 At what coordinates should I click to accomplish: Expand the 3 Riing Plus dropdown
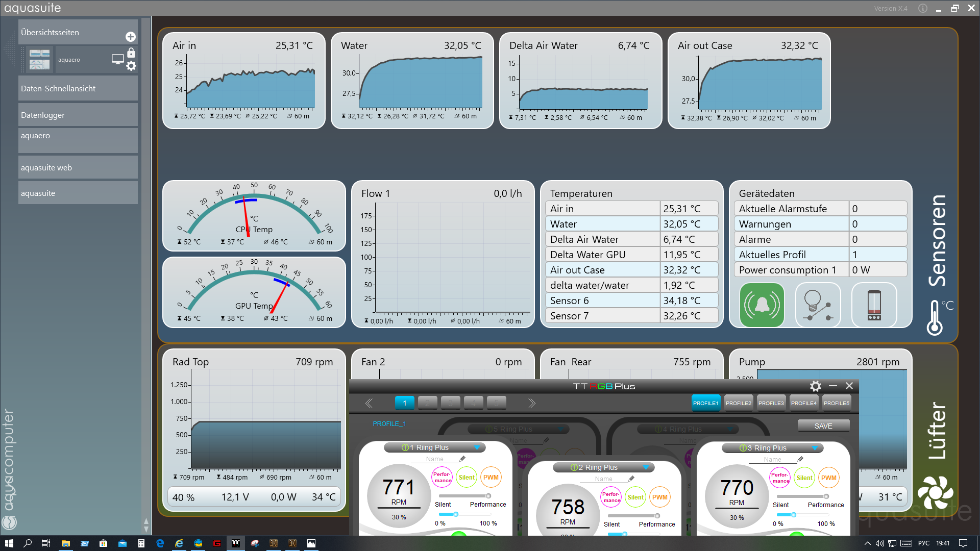(815, 448)
